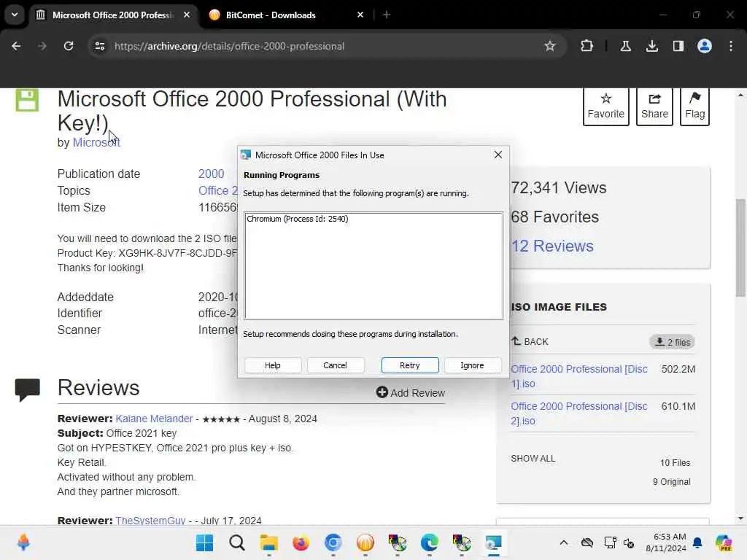Open reviewer Kaiane Melander profile
The height and width of the screenshot is (560, 747).
point(154,419)
